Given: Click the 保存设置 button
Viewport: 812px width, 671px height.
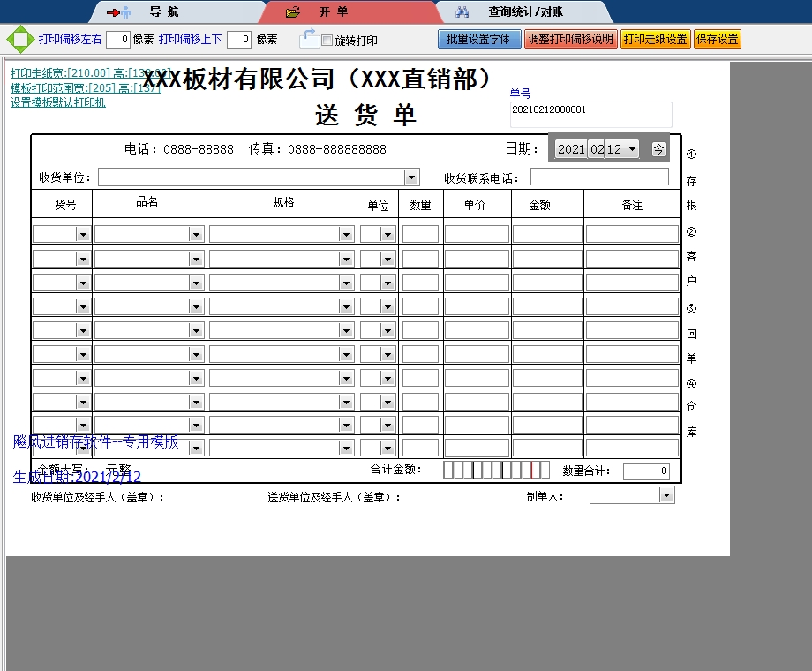Looking at the screenshot, I should click(x=717, y=40).
